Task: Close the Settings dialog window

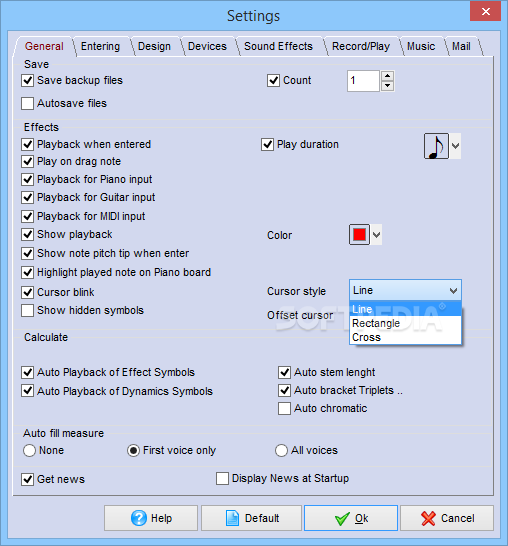Action: pos(485,11)
